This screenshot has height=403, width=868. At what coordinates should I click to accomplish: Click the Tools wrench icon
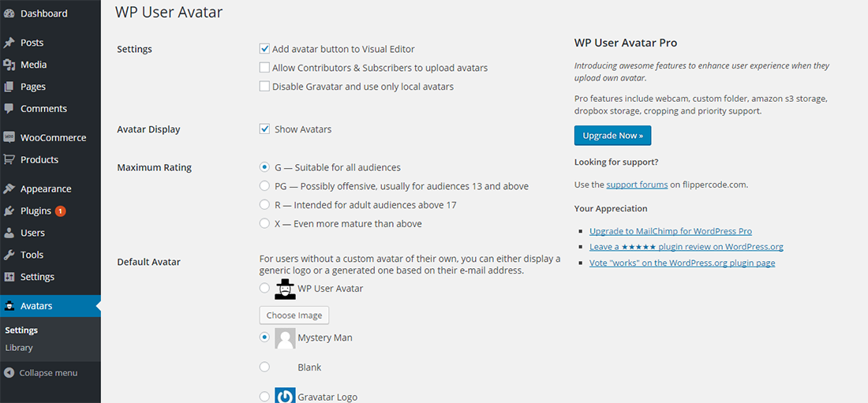pos(9,255)
